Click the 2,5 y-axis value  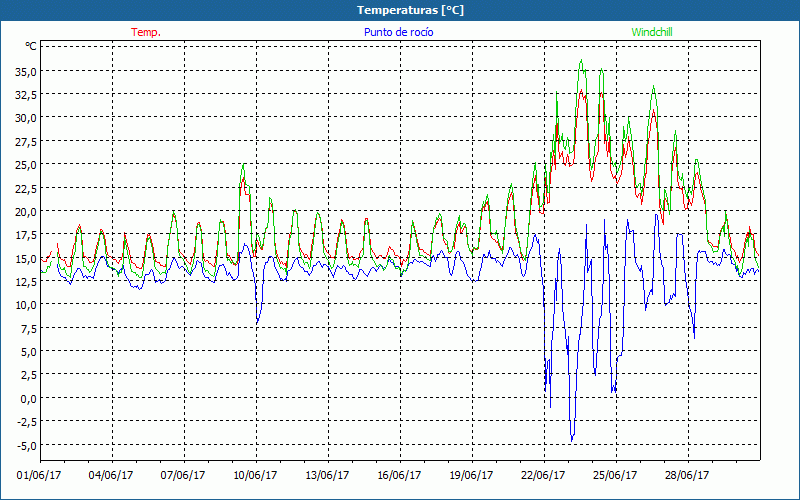[28, 376]
